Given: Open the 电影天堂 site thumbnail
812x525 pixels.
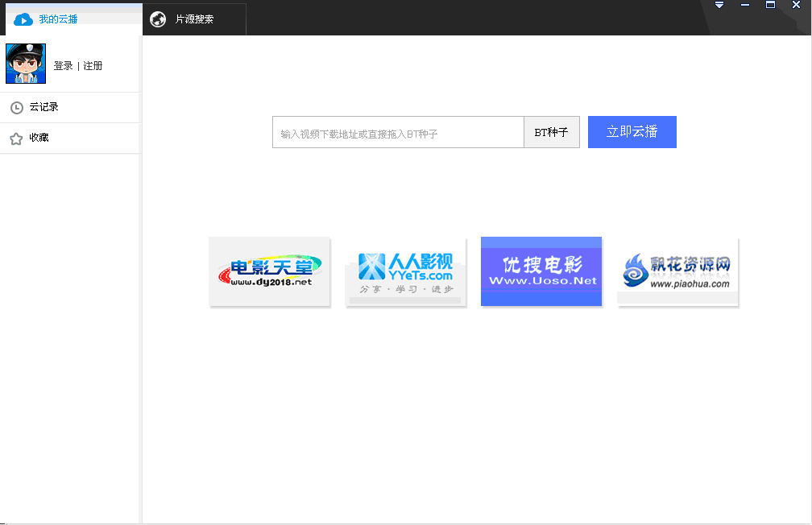Looking at the screenshot, I should tap(269, 271).
